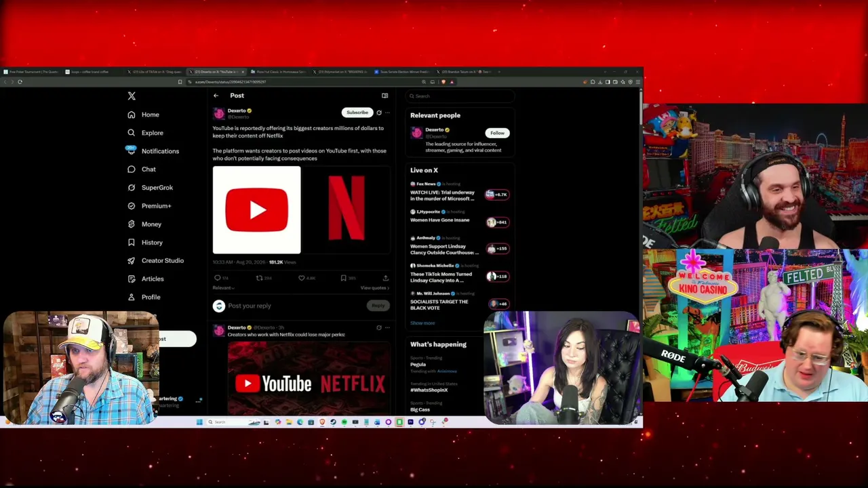
Task: Open the Pegula trending topic
Action: pyautogui.click(x=418, y=365)
